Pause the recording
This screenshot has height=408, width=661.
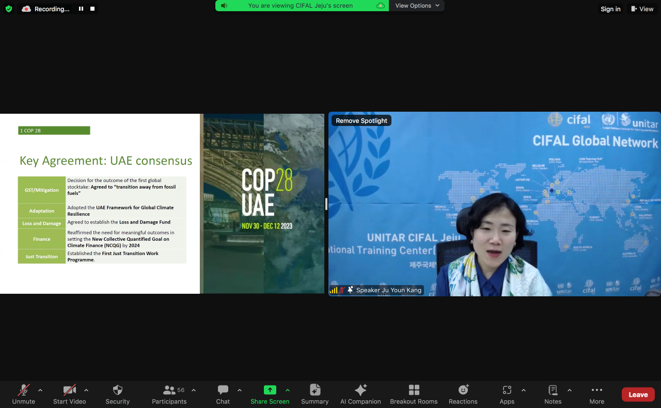(81, 8)
